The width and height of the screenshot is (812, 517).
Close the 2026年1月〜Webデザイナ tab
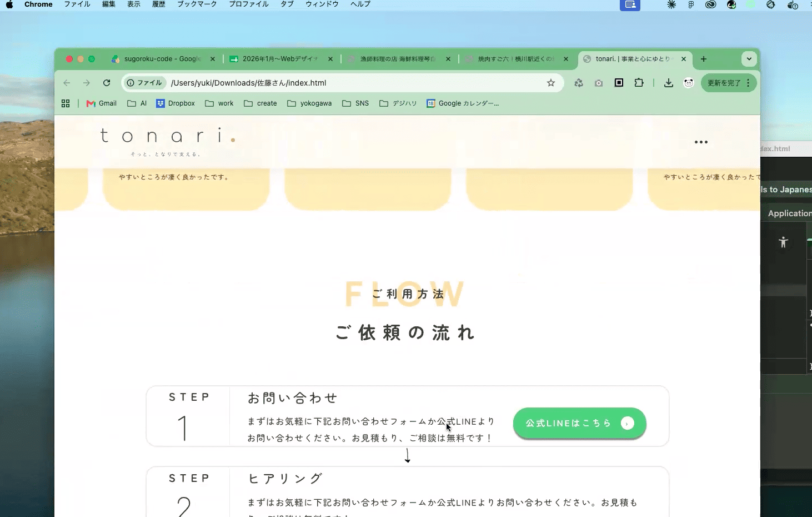pos(330,59)
